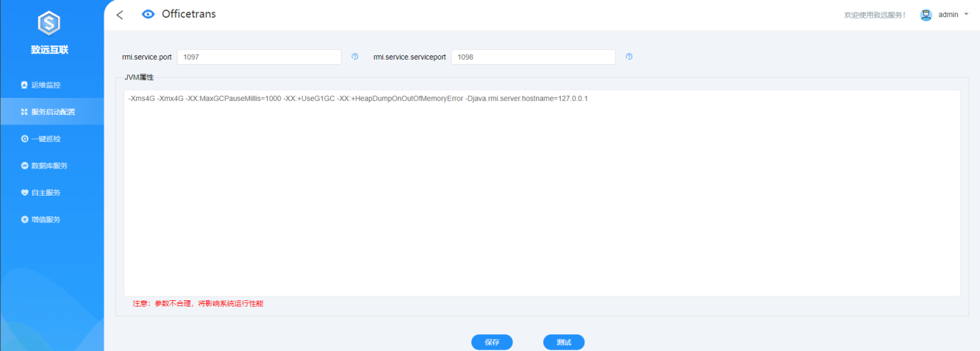
Task: Click the Officetrans page title
Action: coord(189,14)
